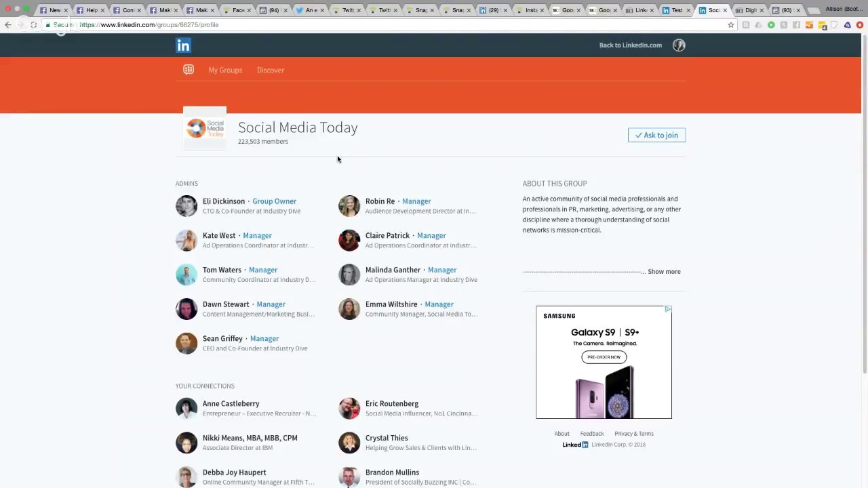The image size is (868, 488).
Task: Click the LinkedIn logo in the header
Action: tap(183, 45)
